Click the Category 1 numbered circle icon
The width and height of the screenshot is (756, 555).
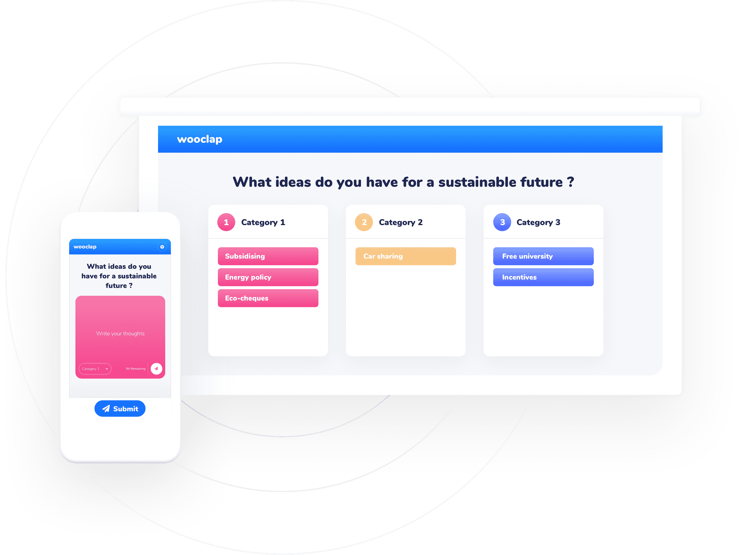(x=225, y=222)
